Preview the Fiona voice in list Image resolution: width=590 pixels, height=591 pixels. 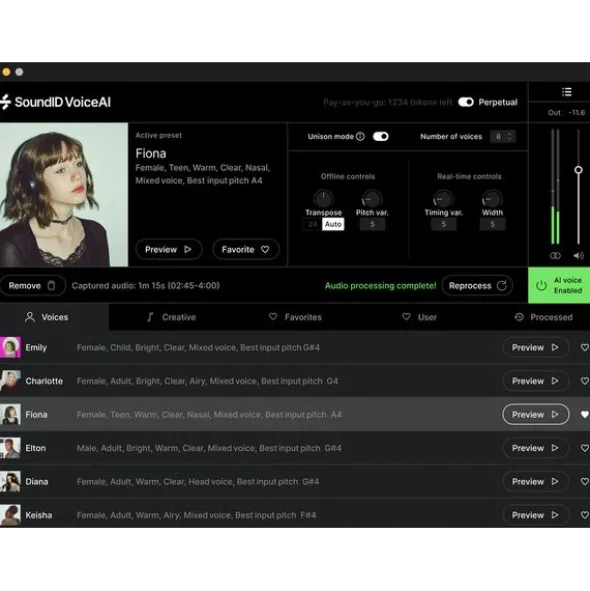tap(535, 415)
